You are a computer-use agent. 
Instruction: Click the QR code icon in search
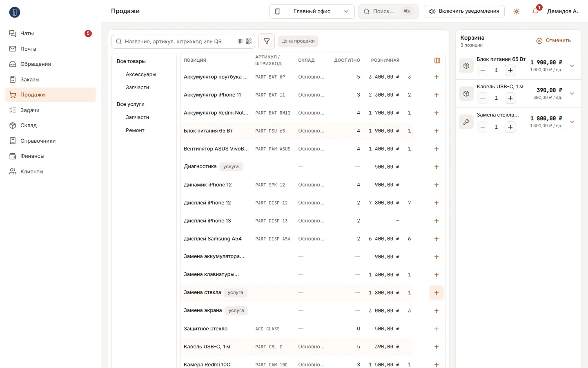click(249, 41)
